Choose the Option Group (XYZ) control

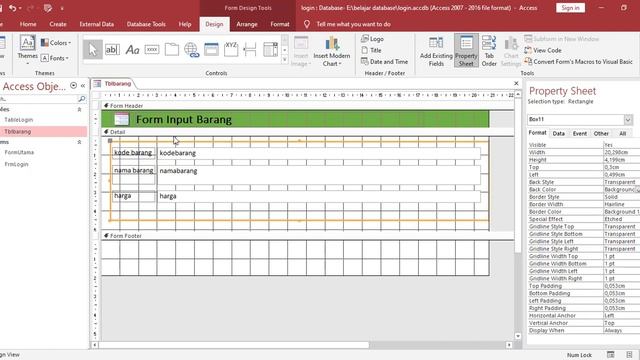point(231,50)
